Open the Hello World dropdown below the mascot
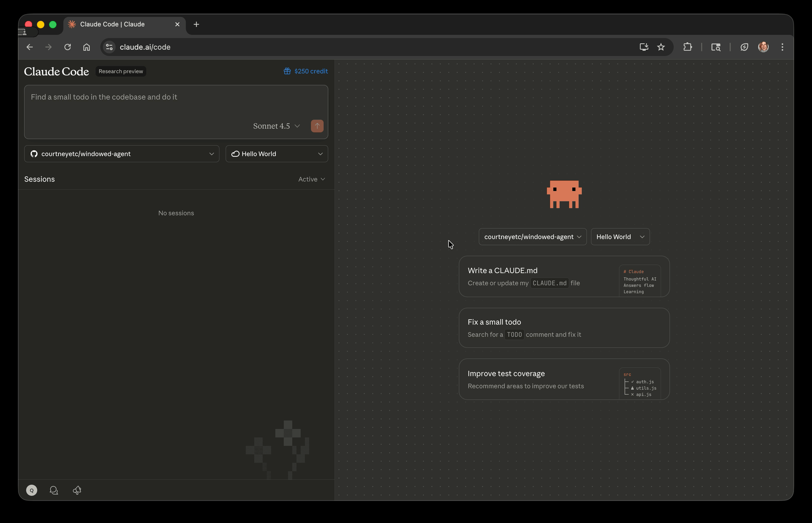 click(x=620, y=237)
